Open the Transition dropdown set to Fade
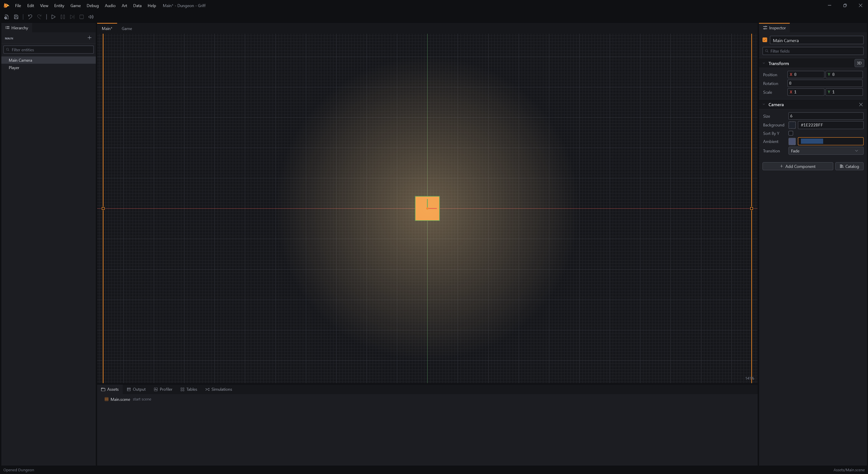This screenshot has height=474, width=868. click(826, 151)
